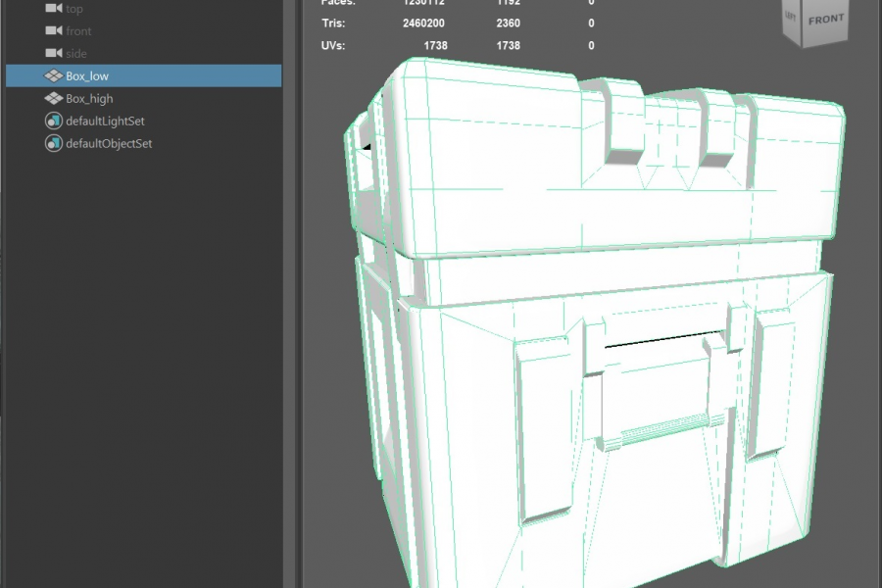The image size is (882, 588).
Task: Select defaultLightSet in the outliner
Action: click(x=105, y=121)
